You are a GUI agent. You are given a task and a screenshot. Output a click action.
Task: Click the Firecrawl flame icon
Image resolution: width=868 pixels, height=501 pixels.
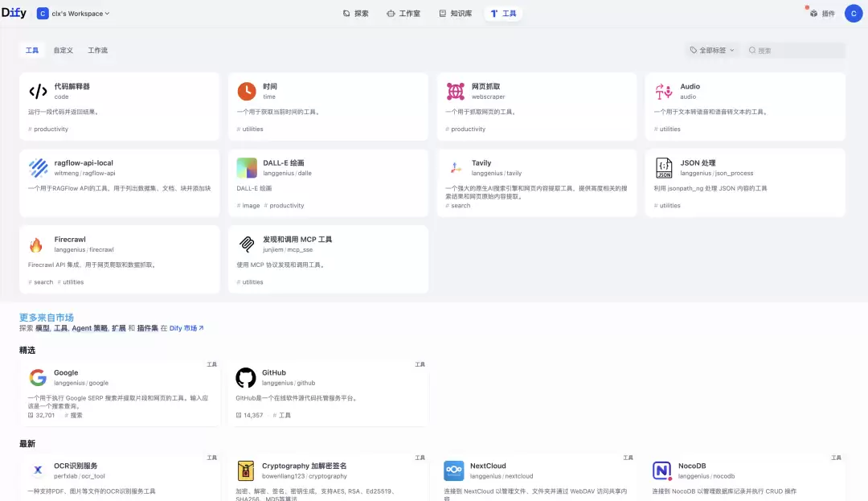(x=36, y=244)
